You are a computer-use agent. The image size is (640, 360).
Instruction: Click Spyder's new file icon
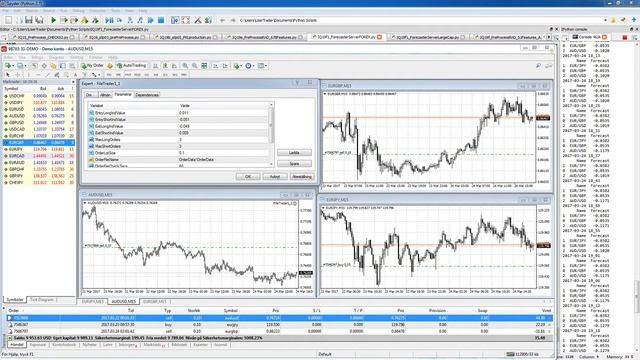[8, 20]
